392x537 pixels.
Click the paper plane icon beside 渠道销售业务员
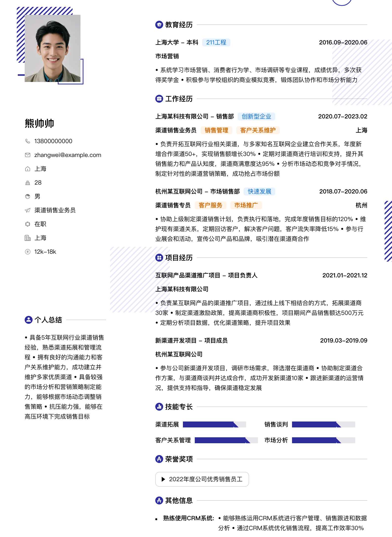coord(28,210)
